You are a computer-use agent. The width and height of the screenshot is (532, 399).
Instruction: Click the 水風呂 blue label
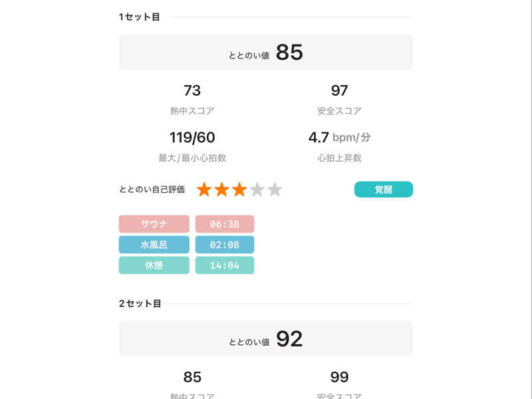[154, 245]
